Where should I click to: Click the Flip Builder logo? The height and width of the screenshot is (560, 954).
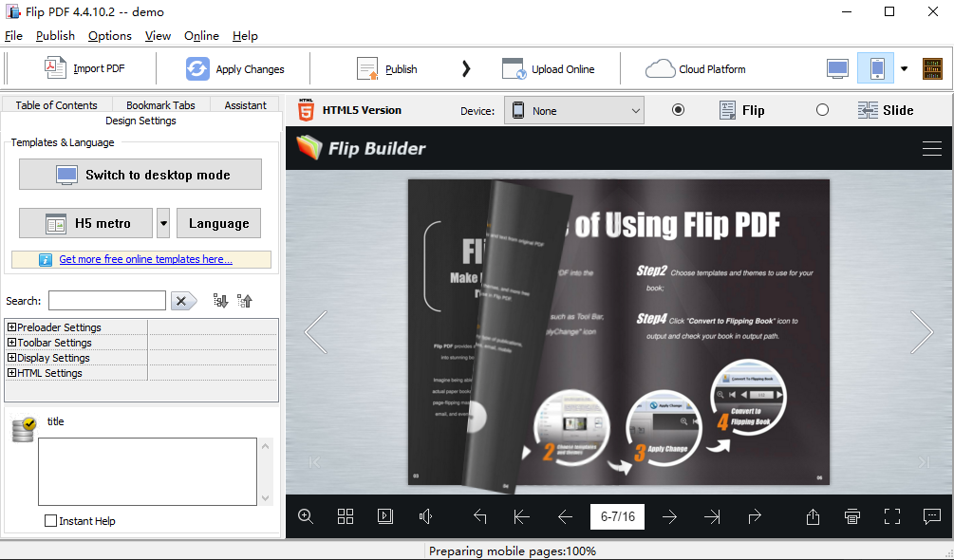[x=362, y=148]
